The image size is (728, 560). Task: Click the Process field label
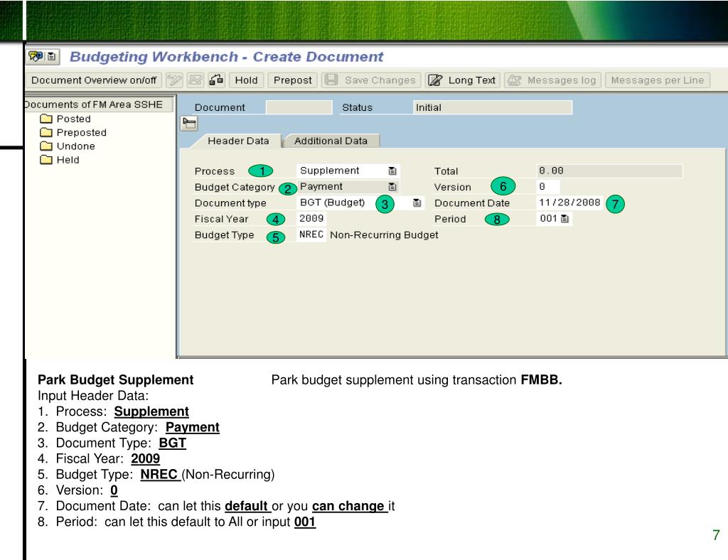pos(215,171)
